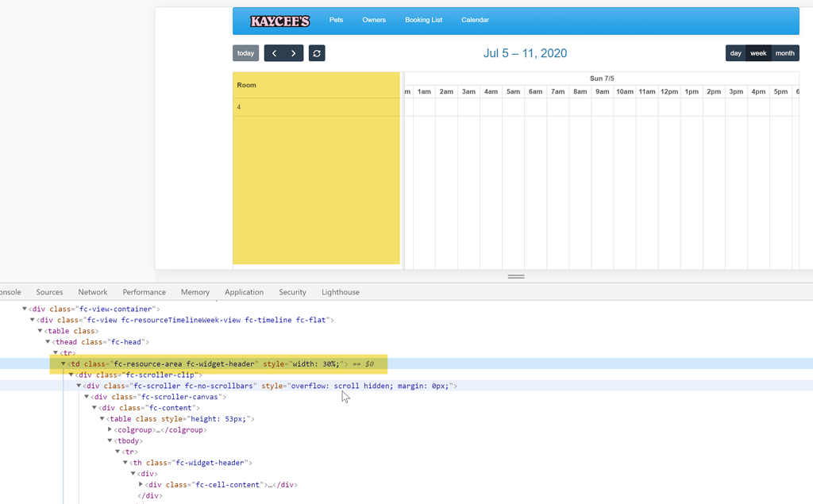
Task: Expand the colgroup element
Action: 110,429
